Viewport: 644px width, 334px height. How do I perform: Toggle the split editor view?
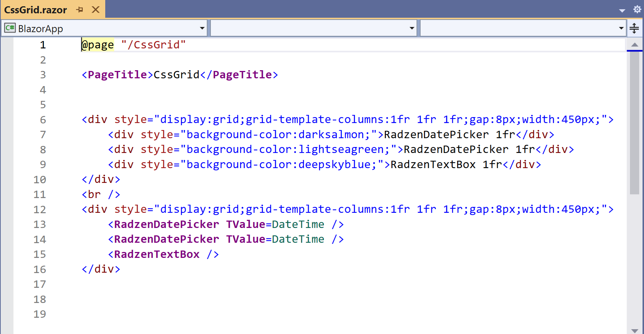point(635,28)
